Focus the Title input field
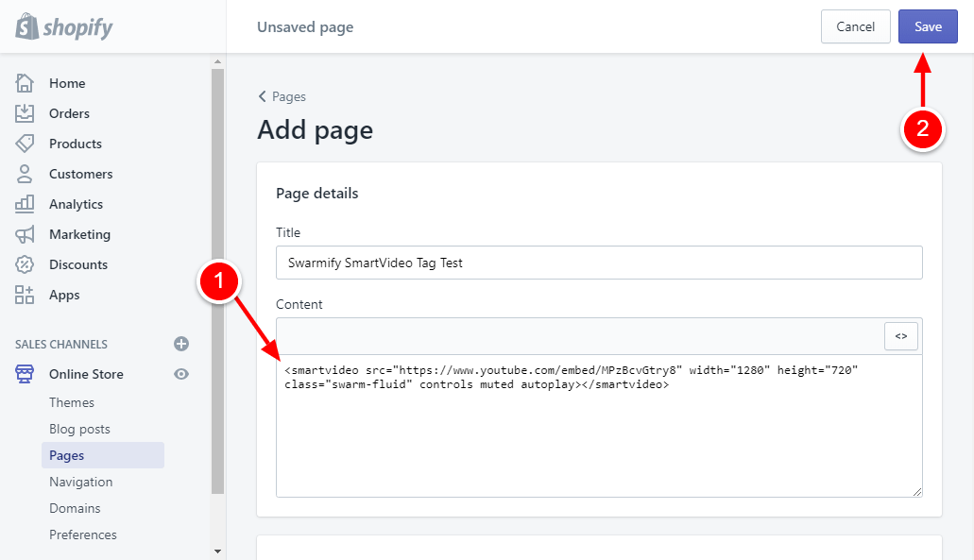The height and width of the screenshot is (560, 974). 599,263
